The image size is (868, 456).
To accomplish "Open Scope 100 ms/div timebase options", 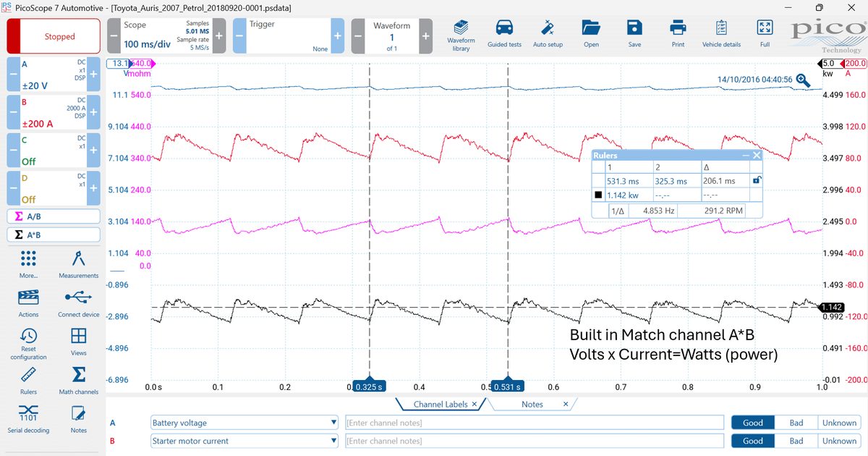I will 166,35.
